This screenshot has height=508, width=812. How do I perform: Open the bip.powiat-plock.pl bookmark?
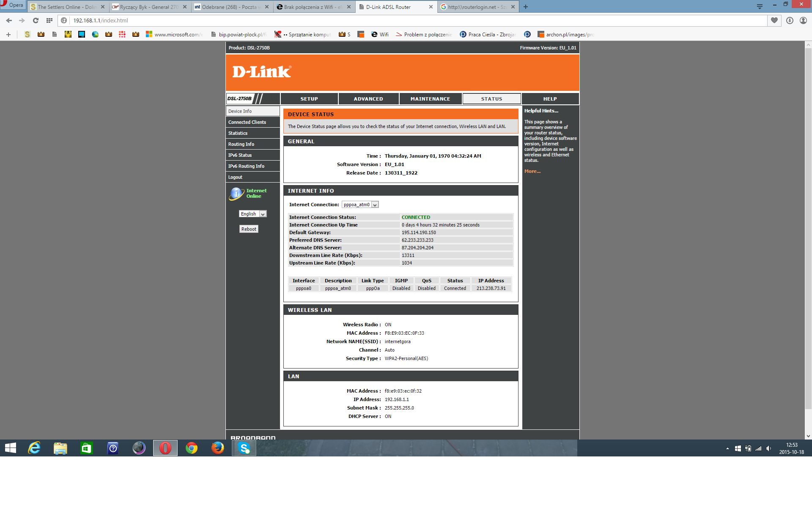tap(239, 35)
